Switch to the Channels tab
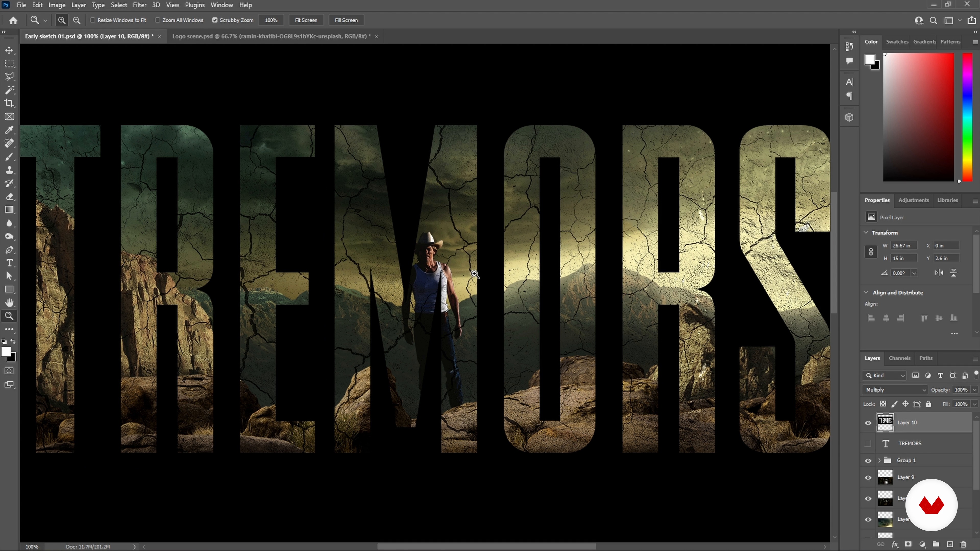980x551 pixels. [899, 358]
